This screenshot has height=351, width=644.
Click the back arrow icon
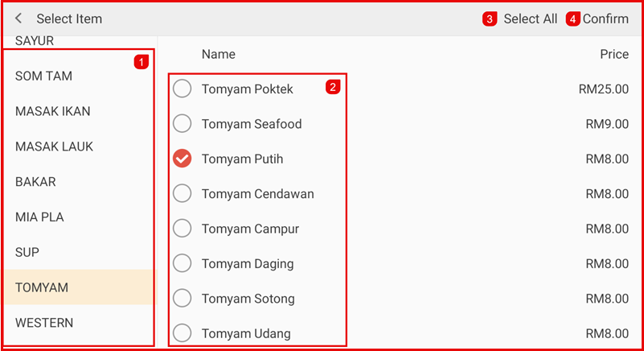click(18, 19)
